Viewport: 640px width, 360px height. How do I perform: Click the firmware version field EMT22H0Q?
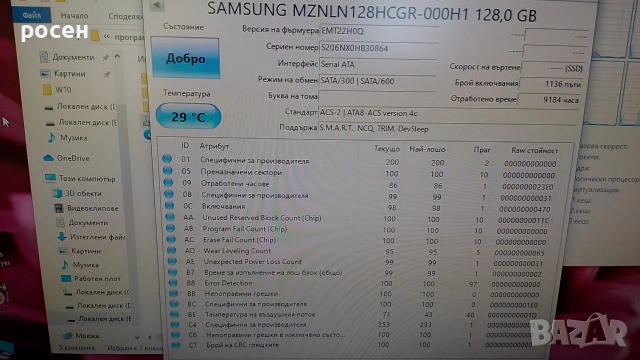[x=380, y=31]
